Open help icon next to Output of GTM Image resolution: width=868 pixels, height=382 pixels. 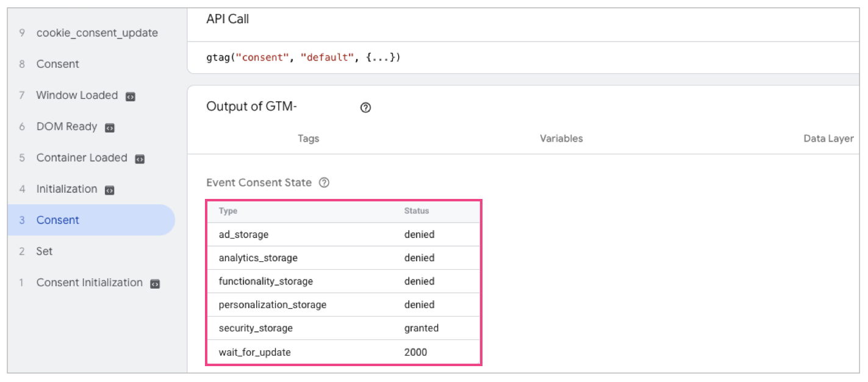pyautogui.click(x=365, y=107)
